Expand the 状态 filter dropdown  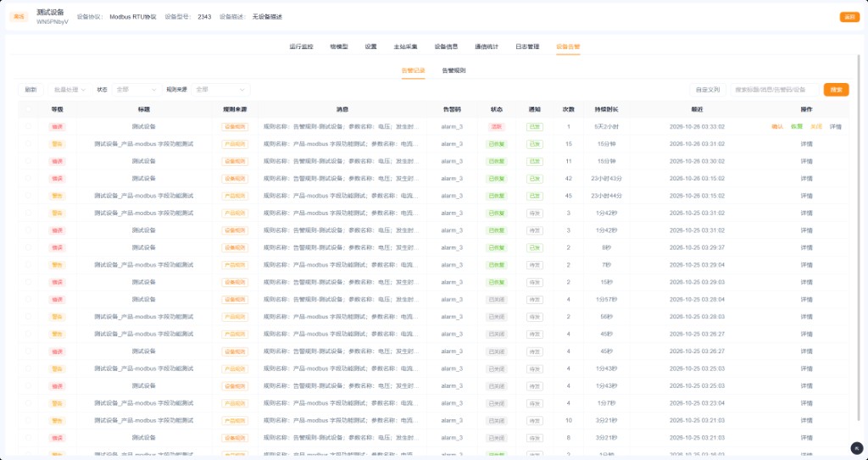click(136, 90)
